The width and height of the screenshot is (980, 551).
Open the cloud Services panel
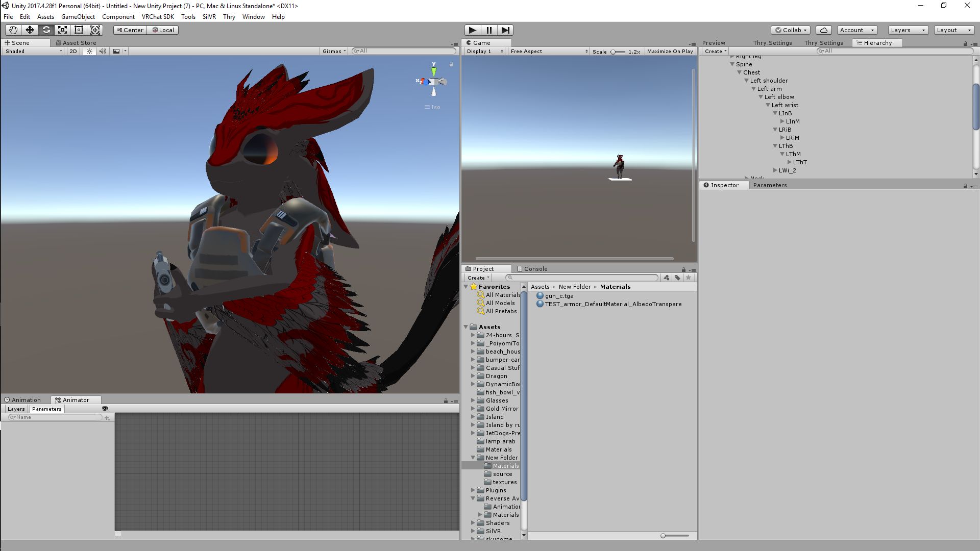pyautogui.click(x=824, y=30)
